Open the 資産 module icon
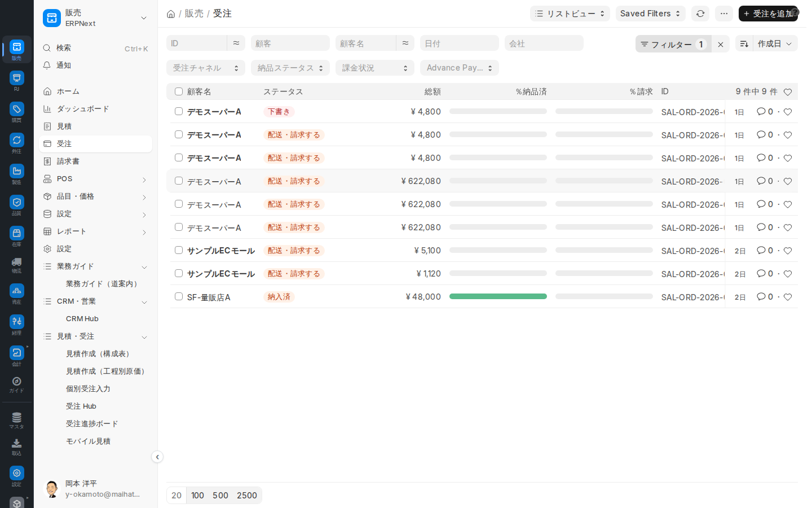This screenshot has width=812, height=508. (x=17, y=294)
